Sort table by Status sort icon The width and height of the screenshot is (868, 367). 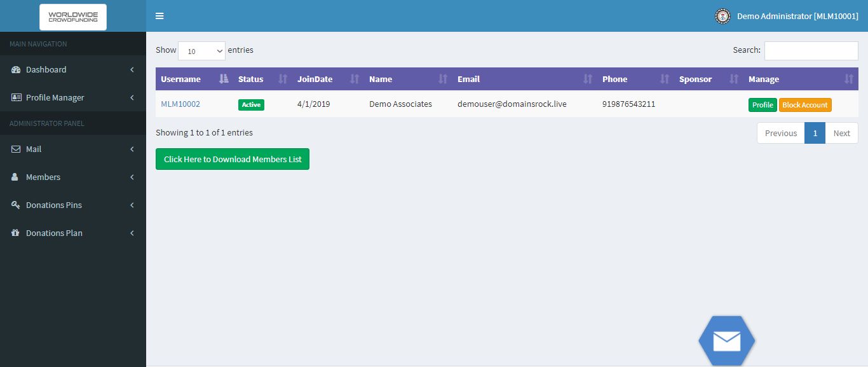click(x=283, y=79)
